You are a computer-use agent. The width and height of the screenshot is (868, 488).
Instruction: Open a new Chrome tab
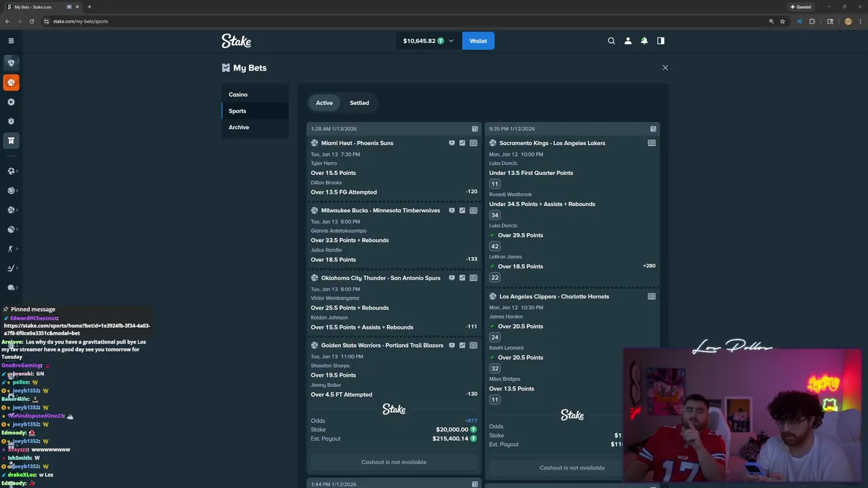click(x=89, y=7)
